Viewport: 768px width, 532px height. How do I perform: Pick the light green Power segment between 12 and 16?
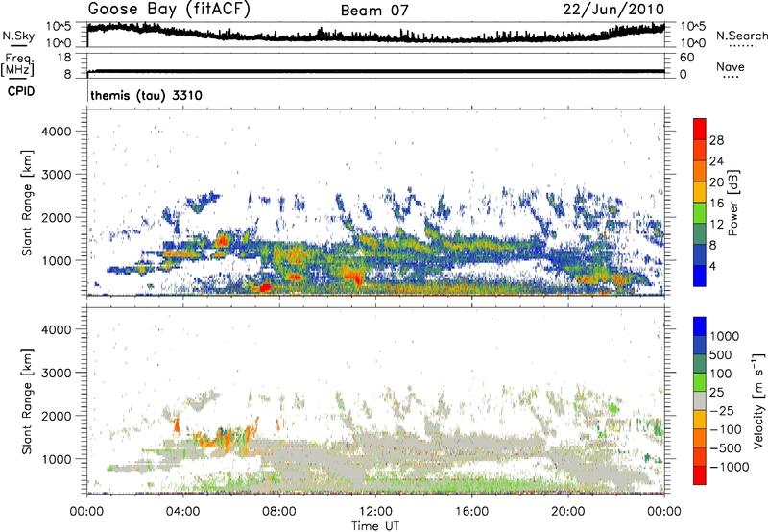point(700,212)
